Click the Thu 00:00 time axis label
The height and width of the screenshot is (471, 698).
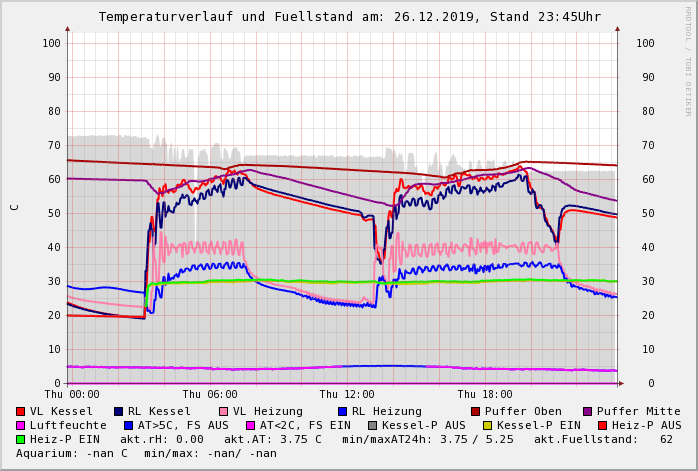72,395
